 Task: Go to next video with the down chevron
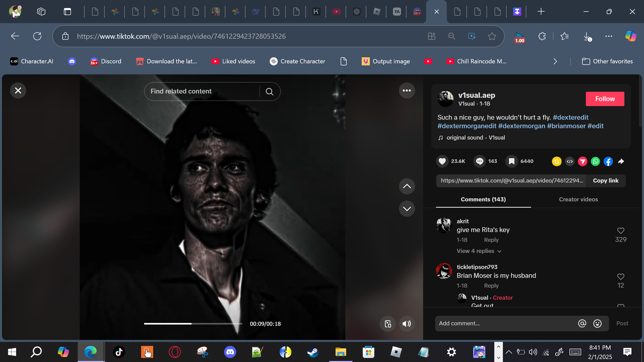[x=407, y=209]
